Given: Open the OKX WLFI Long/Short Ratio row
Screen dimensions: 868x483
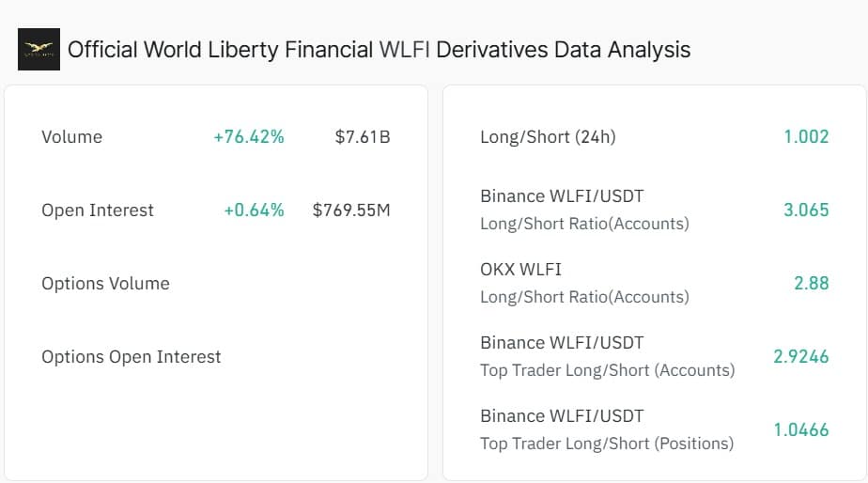Looking at the screenshot, I should 584,283.
